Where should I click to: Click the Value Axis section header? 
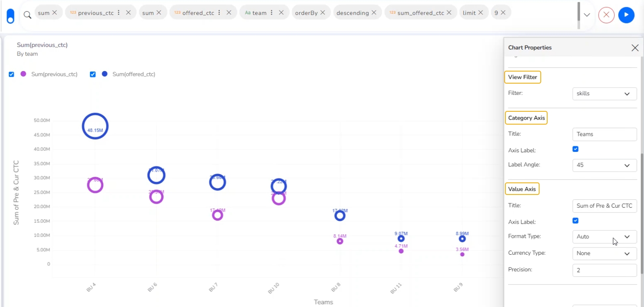[x=521, y=189]
